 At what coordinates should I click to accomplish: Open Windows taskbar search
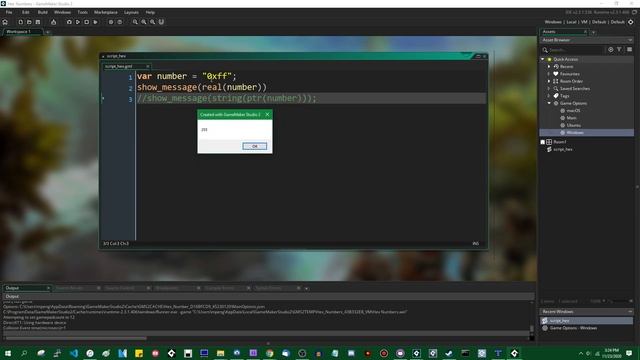click(24, 353)
